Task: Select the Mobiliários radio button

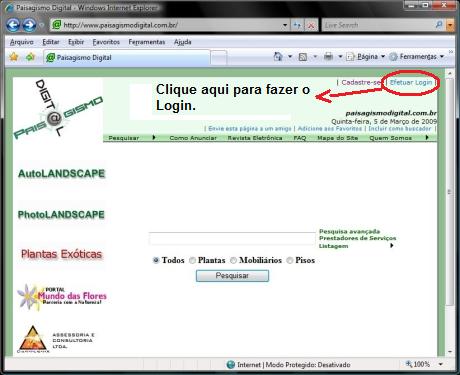Action: coord(233,260)
